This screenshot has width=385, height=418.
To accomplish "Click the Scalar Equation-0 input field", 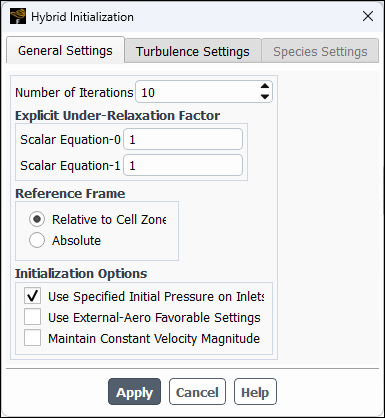I will click(183, 139).
